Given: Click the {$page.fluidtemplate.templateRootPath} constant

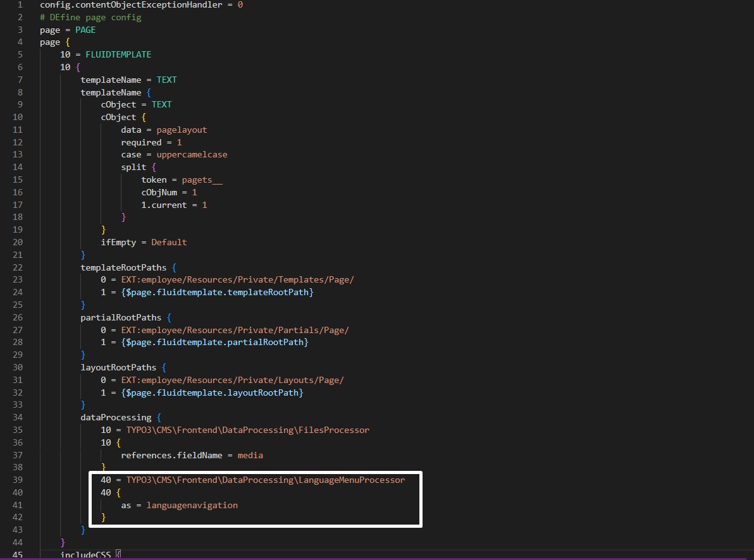Looking at the screenshot, I should tap(217, 292).
